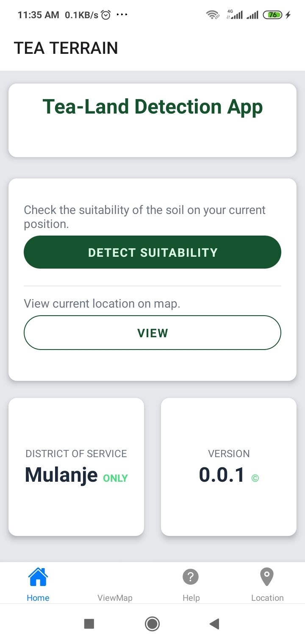Open Help via the question mark icon
The image size is (305, 644).
[191, 577]
